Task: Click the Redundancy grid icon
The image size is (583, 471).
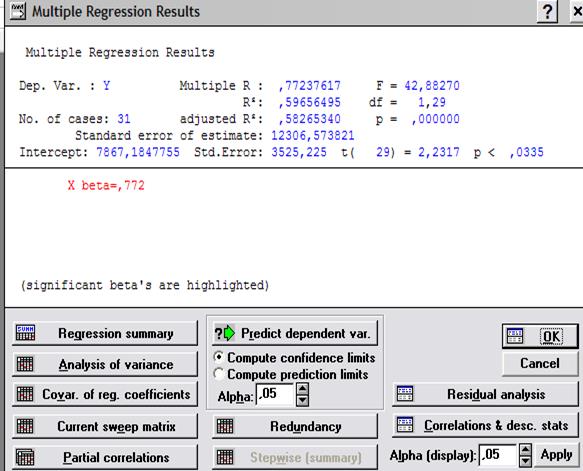Action: (225, 426)
